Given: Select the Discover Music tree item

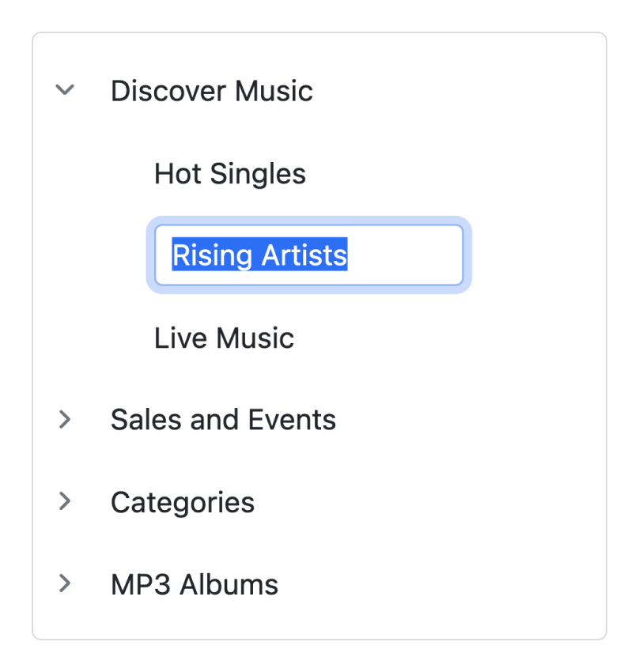Looking at the screenshot, I should click(211, 91).
